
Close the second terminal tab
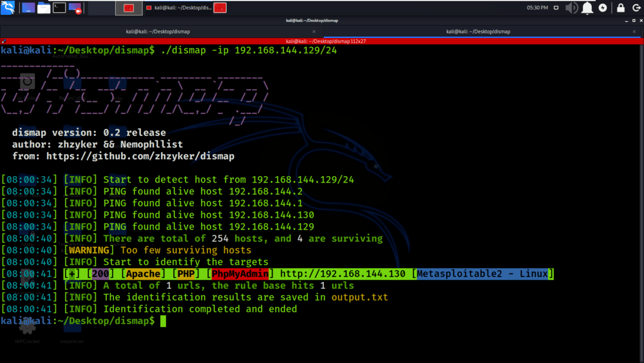point(634,32)
